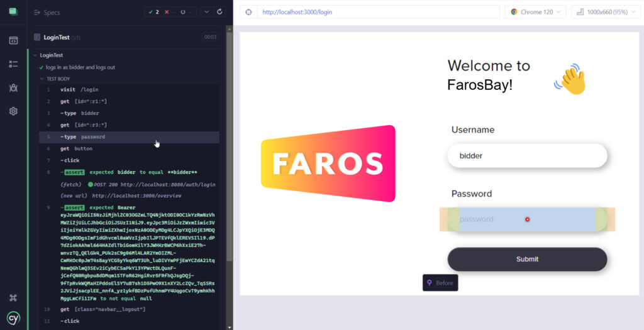The height and width of the screenshot is (330, 644).
Task: Select the click command in row 7
Action: [130, 160]
